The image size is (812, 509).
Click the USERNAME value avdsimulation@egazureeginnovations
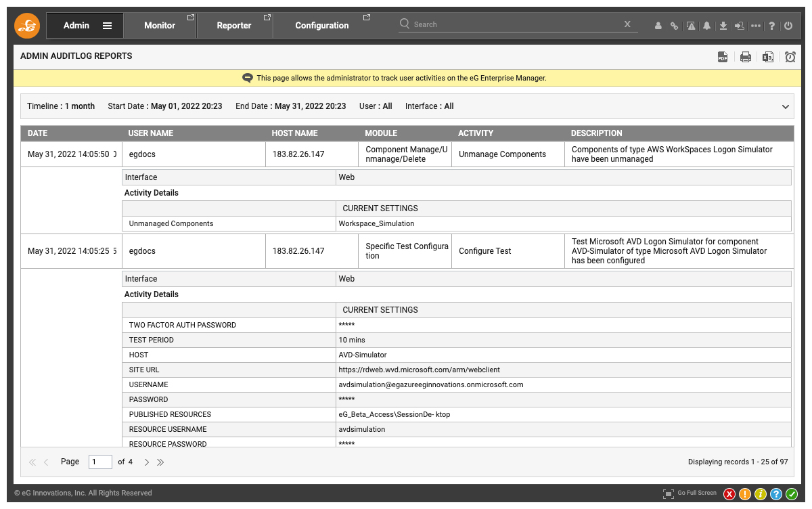pyautogui.click(x=430, y=384)
